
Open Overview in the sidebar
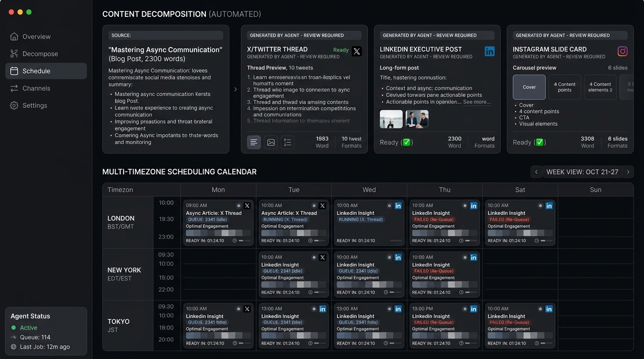(x=46, y=36)
